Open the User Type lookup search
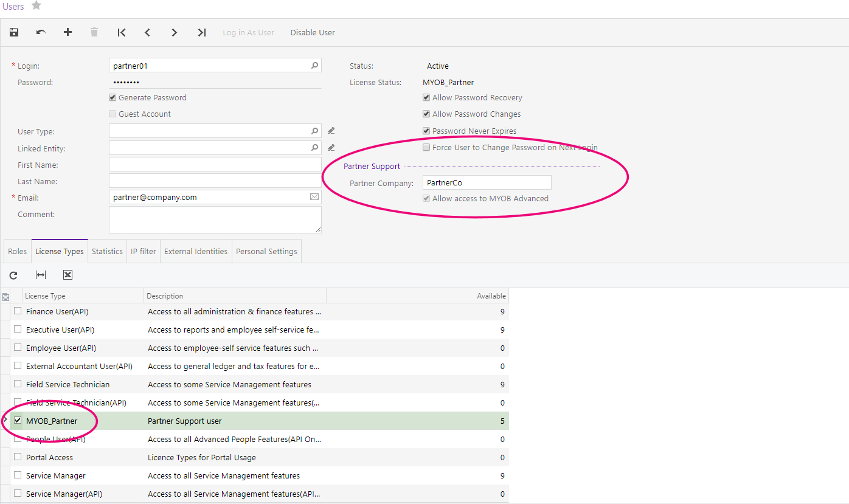 [x=314, y=131]
